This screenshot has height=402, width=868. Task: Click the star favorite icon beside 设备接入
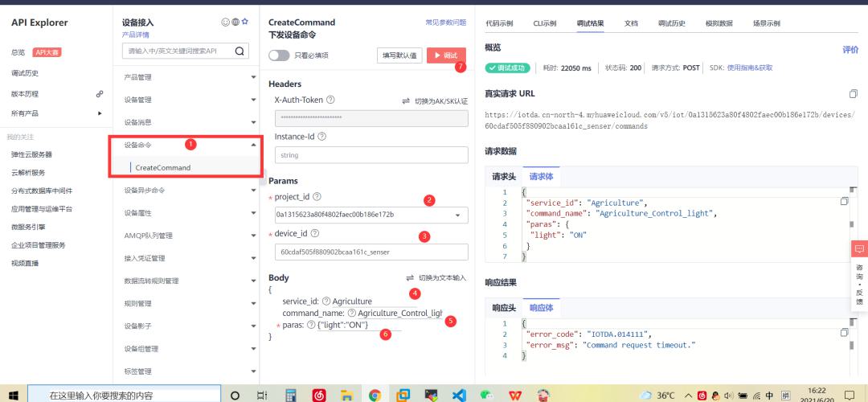[x=244, y=22]
